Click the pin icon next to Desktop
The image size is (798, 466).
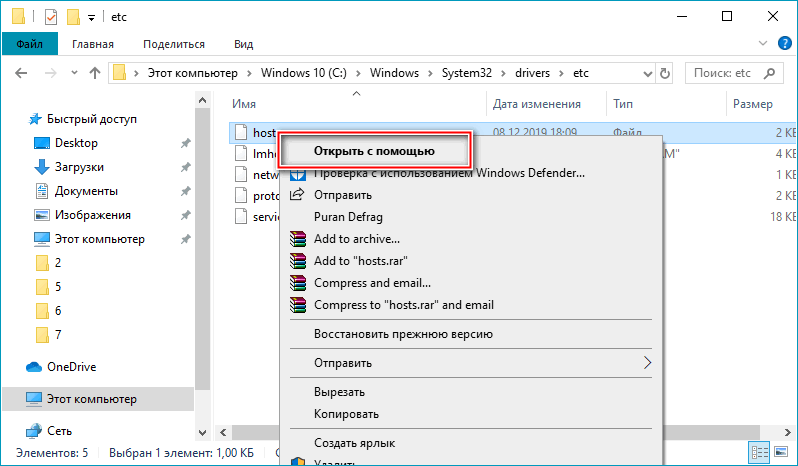click(x=185, y=143)
